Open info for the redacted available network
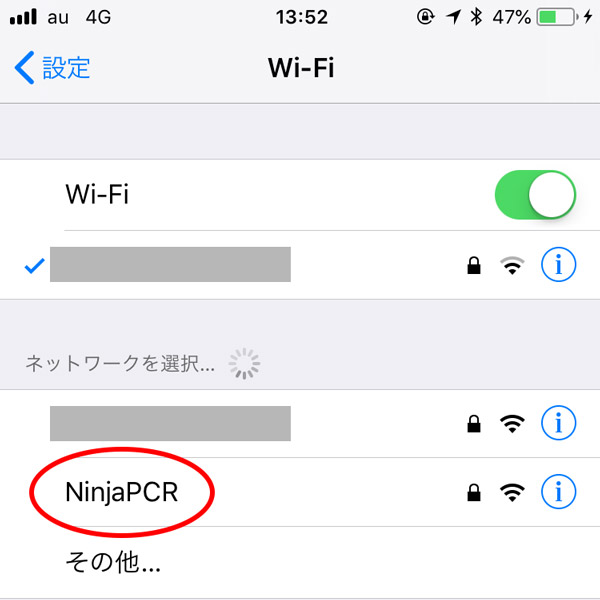600x600 pixels. (x=558, y=423)
